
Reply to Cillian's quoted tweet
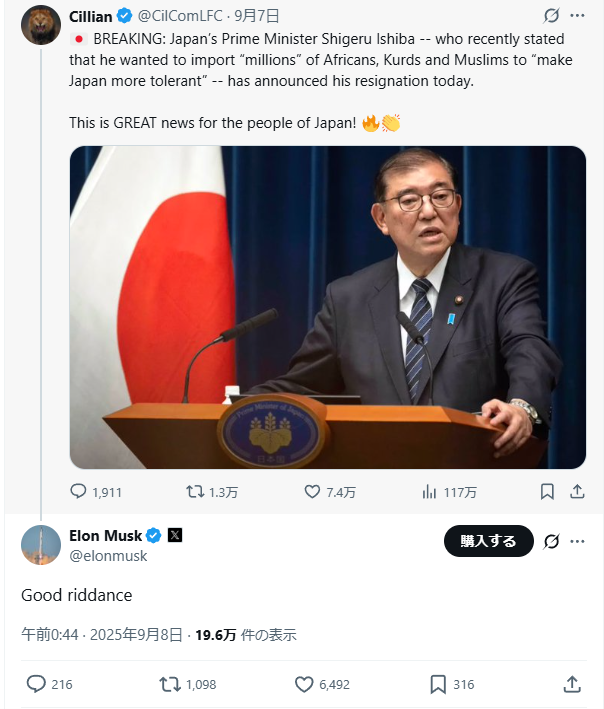(79, 491)
